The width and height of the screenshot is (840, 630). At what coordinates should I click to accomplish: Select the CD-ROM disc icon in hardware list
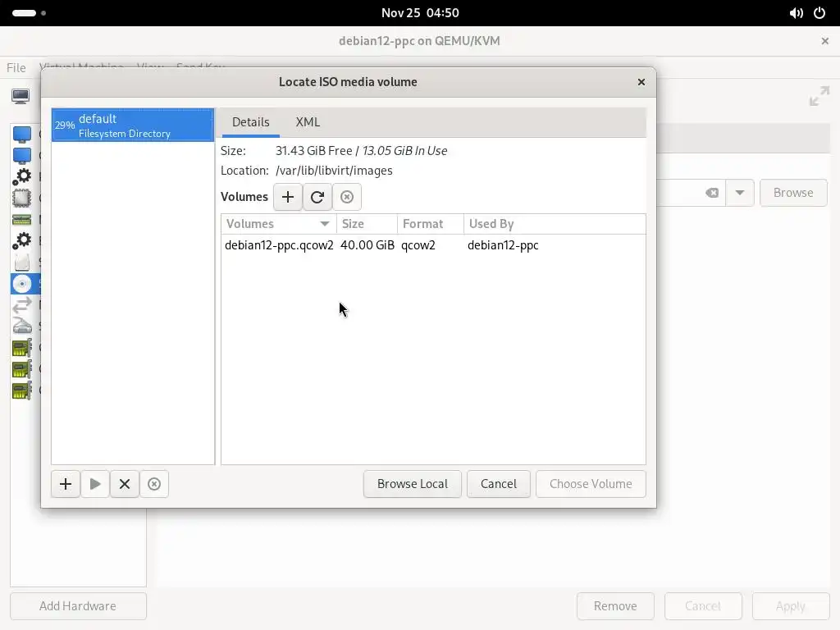tap(21, 284)
